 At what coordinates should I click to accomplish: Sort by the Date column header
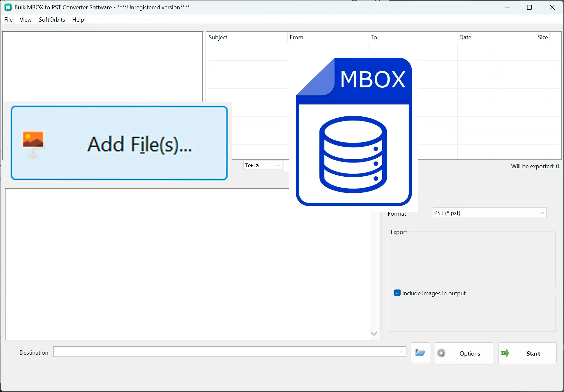click(x=476, y=37)
